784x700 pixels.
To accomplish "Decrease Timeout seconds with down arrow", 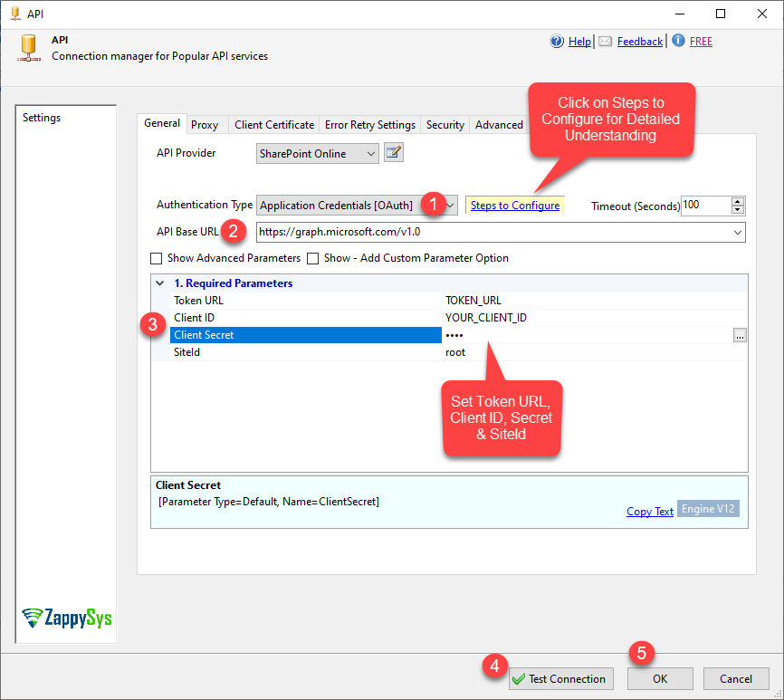I will pos(738,210).
